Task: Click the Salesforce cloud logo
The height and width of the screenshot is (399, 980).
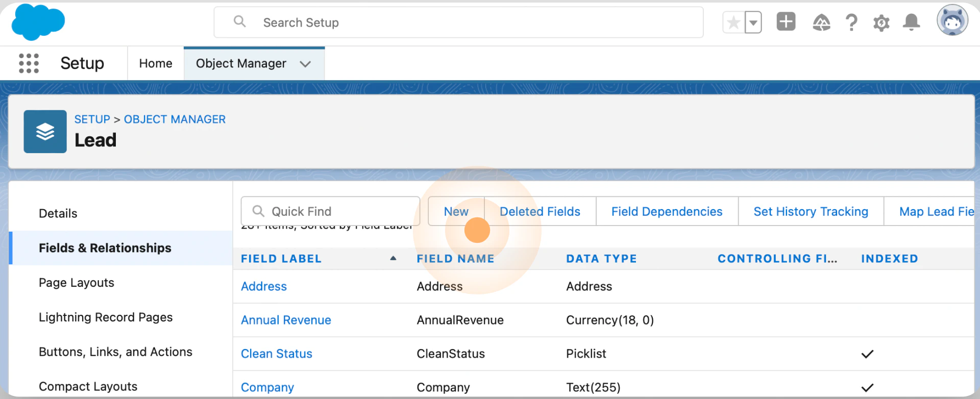Action: tap(38, 22)
